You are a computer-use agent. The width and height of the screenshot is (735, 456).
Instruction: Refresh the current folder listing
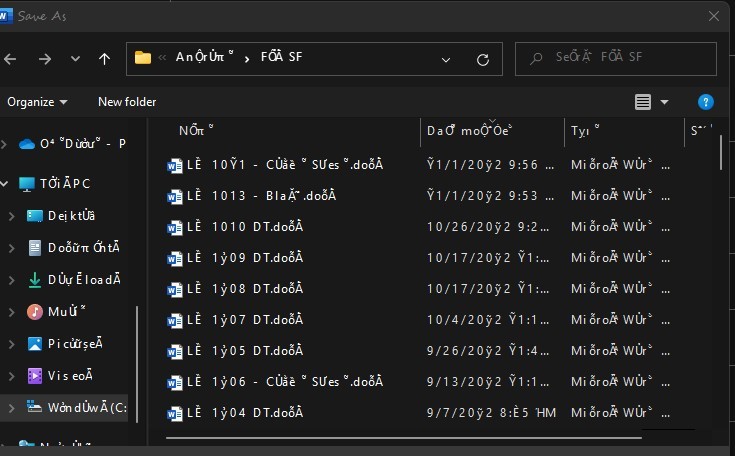pyautogui.click(x=483, y=60)
